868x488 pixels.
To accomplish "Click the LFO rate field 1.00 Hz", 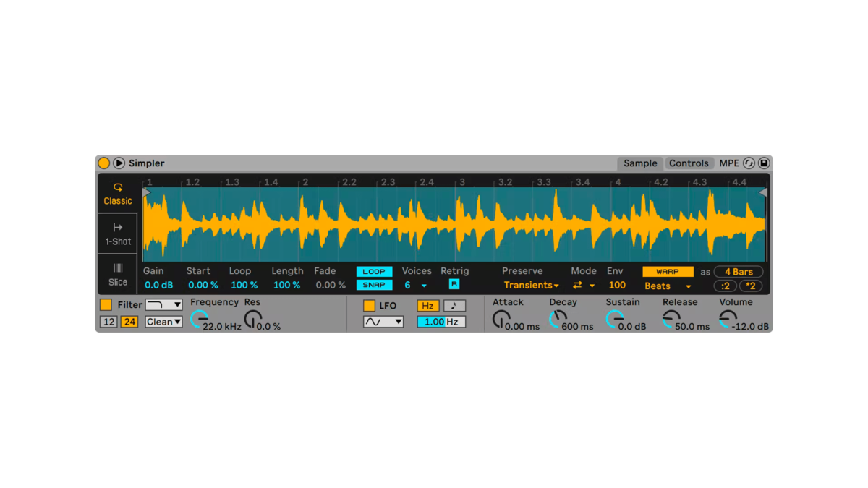I will click(441, 322).
